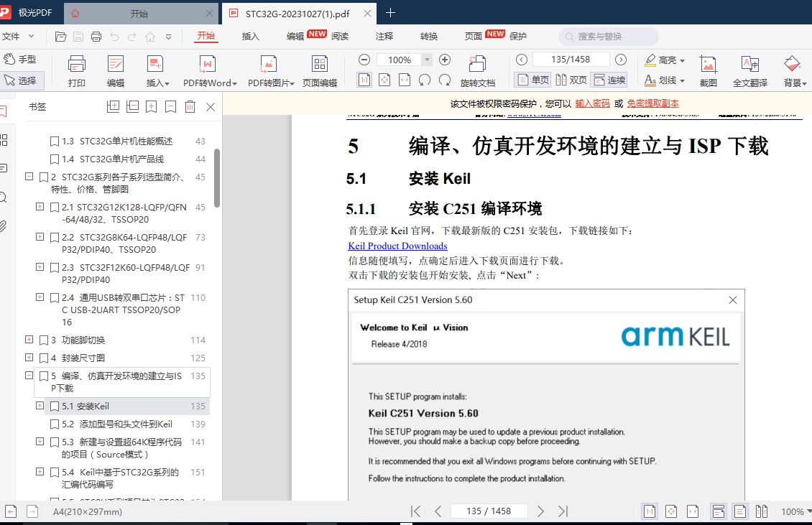Toggle bookmark checkbox for 5.1 安装Keil
812x525 pixels.
click(x=55, y=406)
